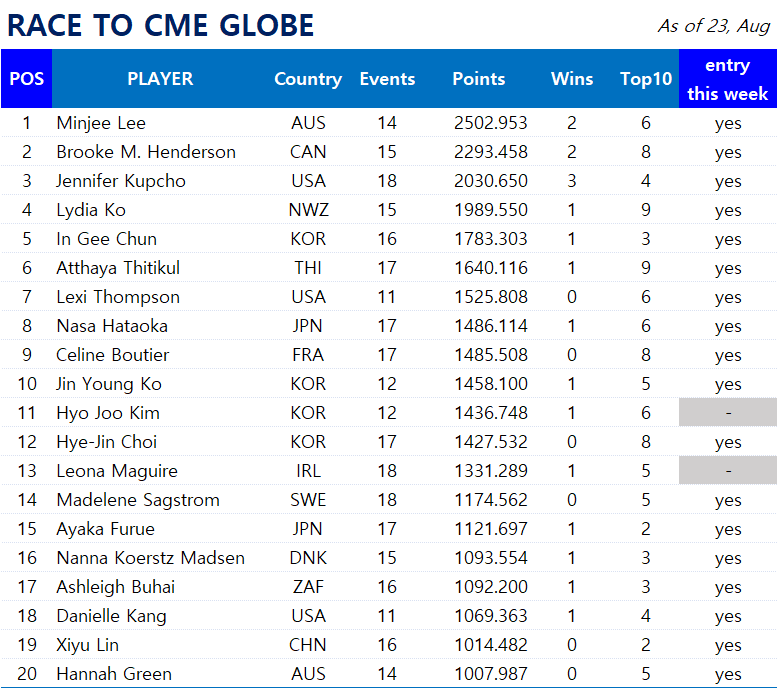Click on Lydia Ko's name
Screen dimensions: 777x693
[91, 210]
